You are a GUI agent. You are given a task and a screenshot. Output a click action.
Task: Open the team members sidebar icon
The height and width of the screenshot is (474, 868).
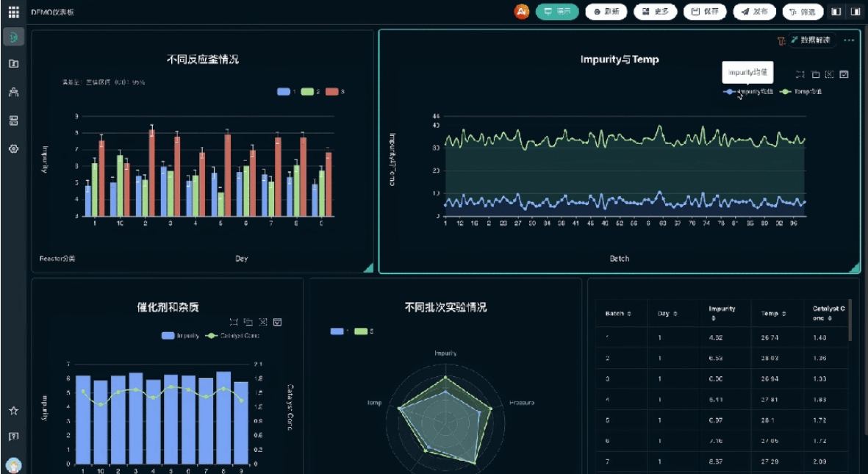[13, 92]
